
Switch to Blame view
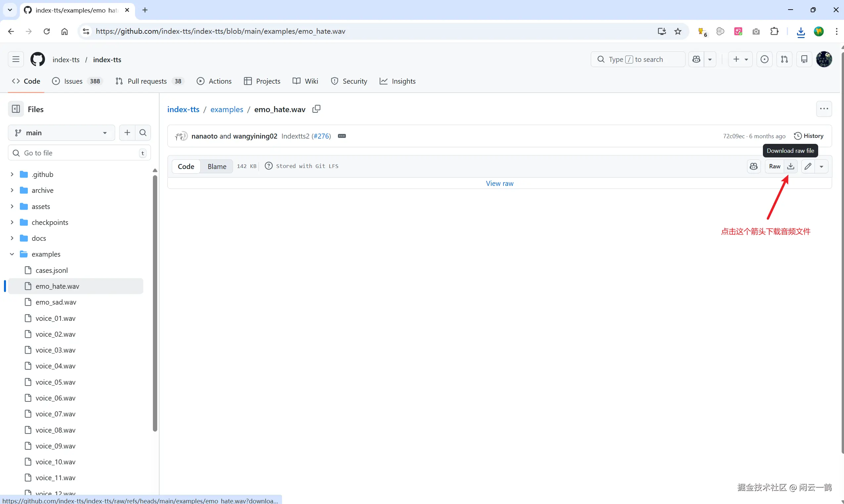[217, 166]
